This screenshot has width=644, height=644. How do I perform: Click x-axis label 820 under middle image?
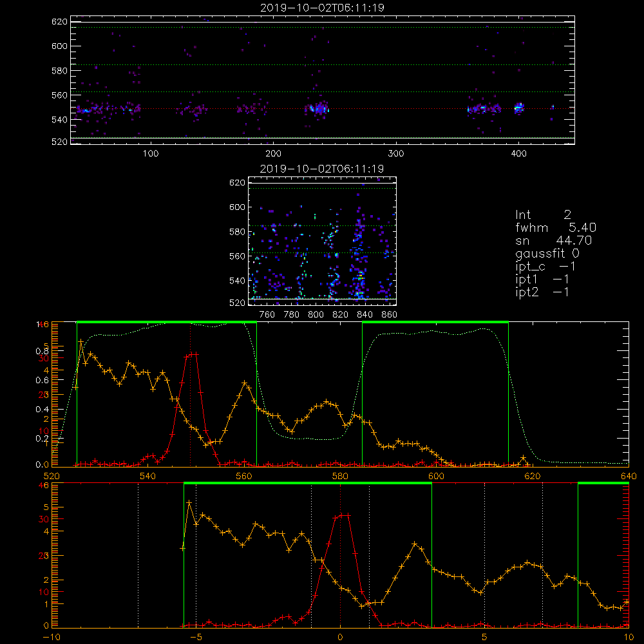pyautogui.click(x=341, y=315)
